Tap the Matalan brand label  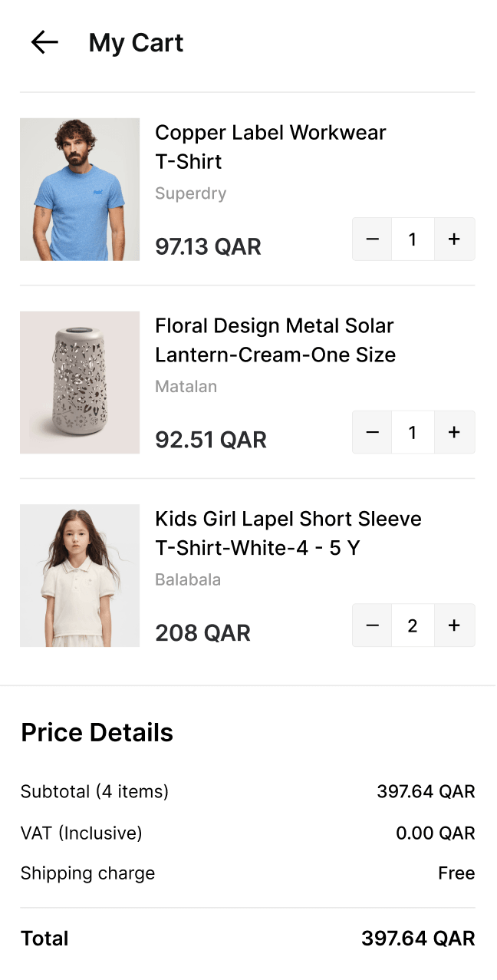[186, 387]
